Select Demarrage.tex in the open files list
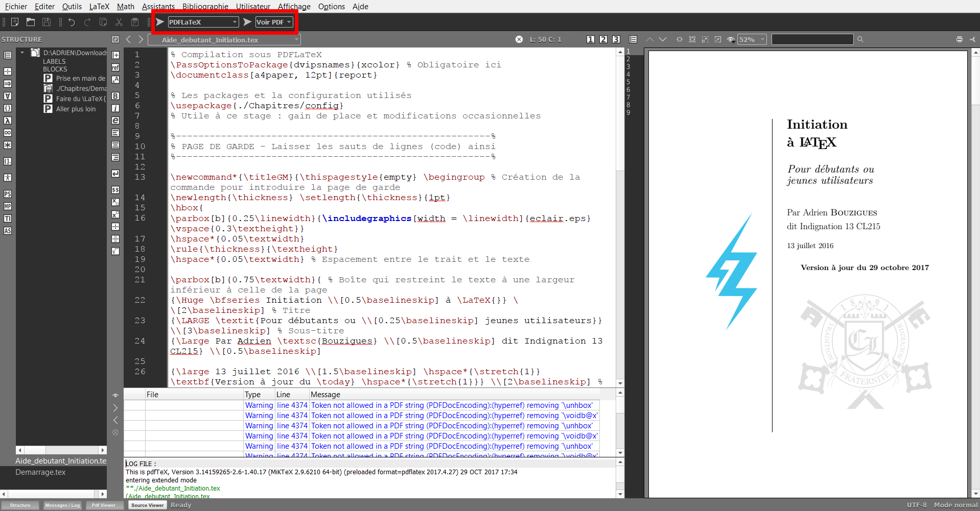 click(40, 472)
